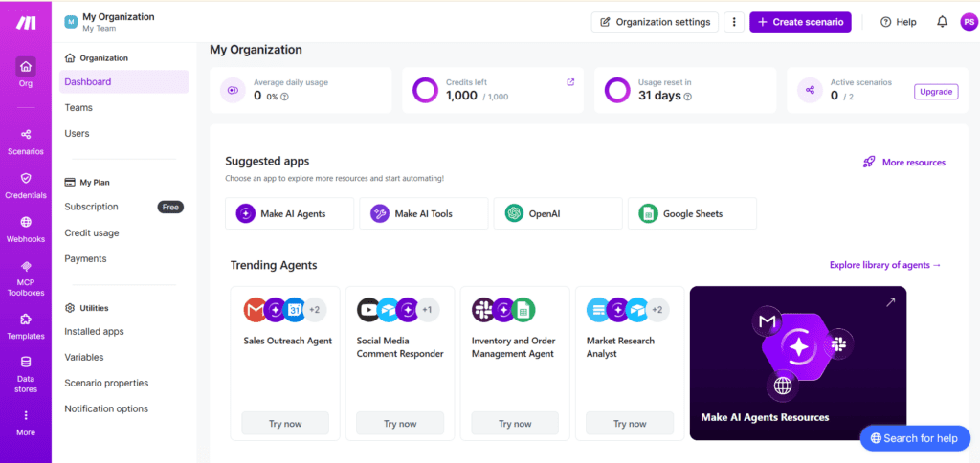Select OpenAI suggested app
The height and width of the screenshot is (463, 980).
click(x=558, y=213)
